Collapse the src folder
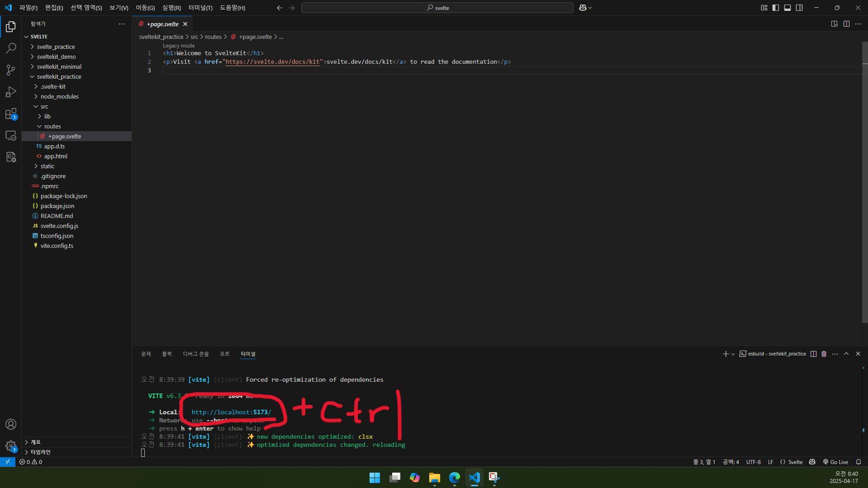Image resolution: width=868 pixels, height=488 pixels. pyautogui.click(x=36, y=106)
